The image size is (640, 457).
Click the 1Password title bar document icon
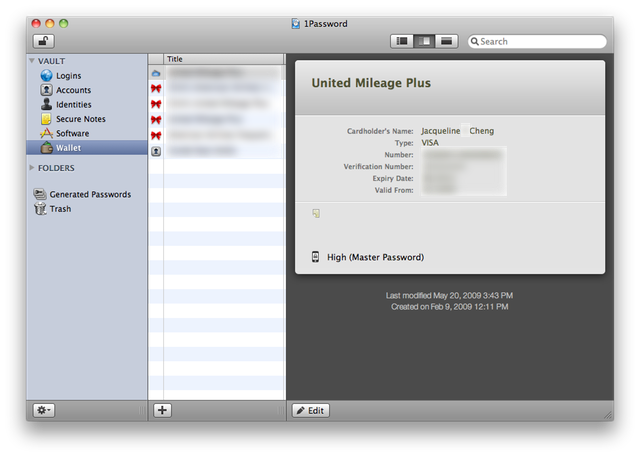(296, 24)
